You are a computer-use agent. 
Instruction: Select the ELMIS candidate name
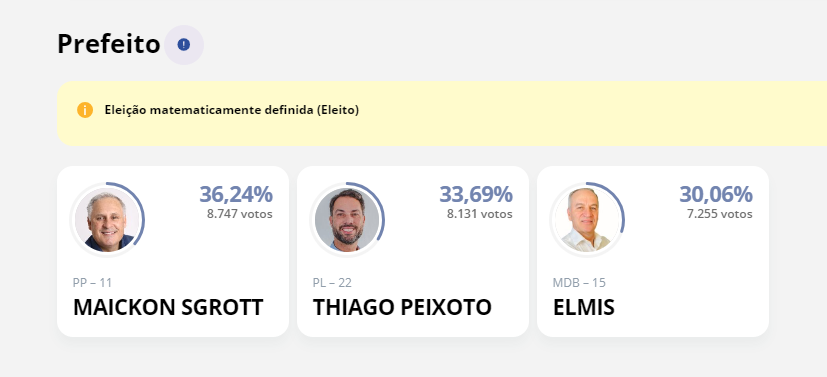[x=583, y=307]
